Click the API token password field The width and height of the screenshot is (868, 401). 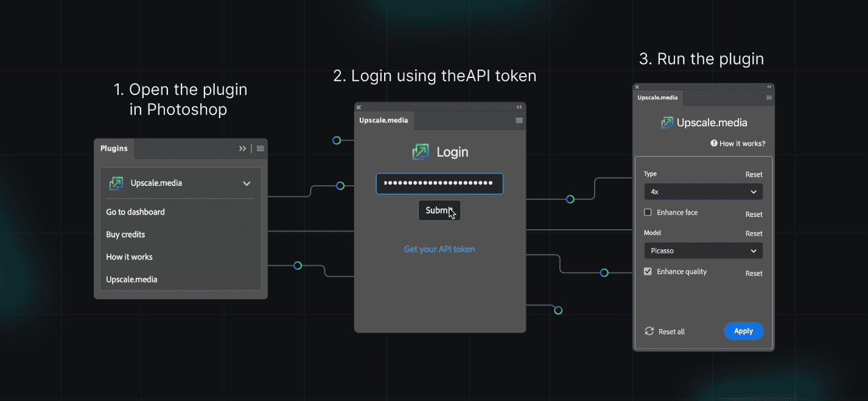click(439, 184)
